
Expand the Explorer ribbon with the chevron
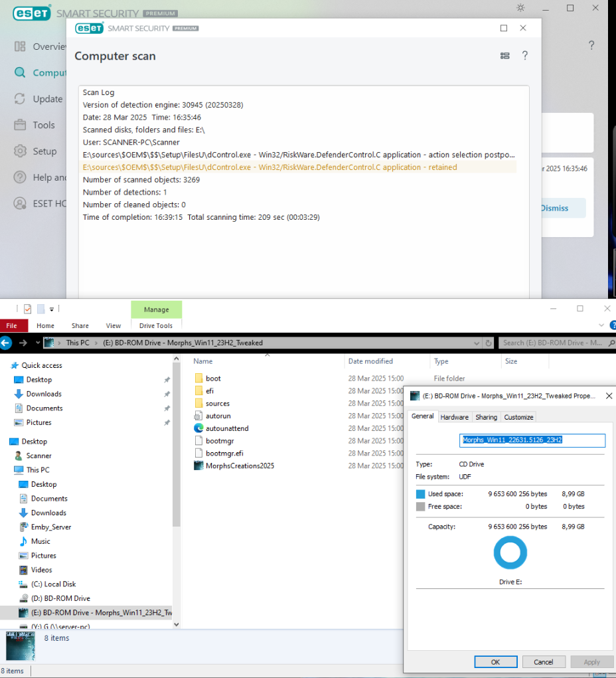601,325
